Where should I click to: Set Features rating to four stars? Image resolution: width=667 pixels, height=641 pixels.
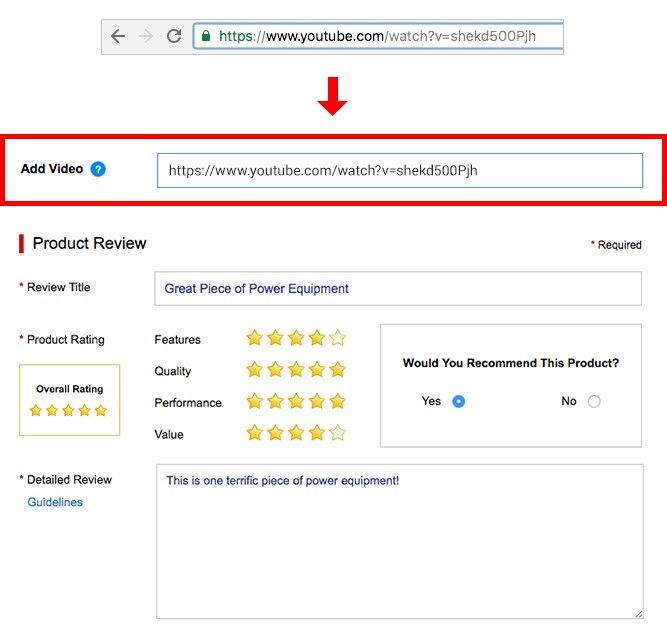pyautogui.click(x=317, y=338)
